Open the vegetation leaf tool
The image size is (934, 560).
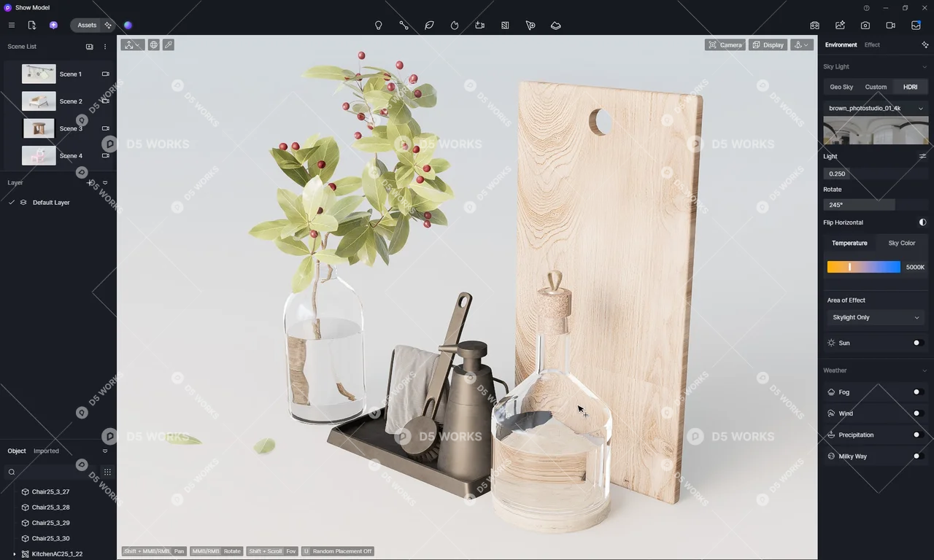pos(429,26)
